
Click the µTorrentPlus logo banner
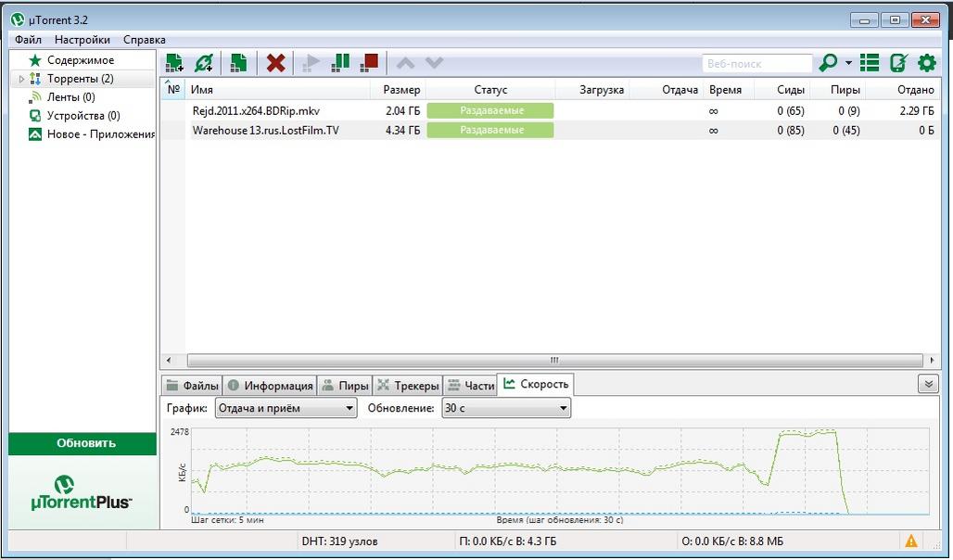[83, 492]
